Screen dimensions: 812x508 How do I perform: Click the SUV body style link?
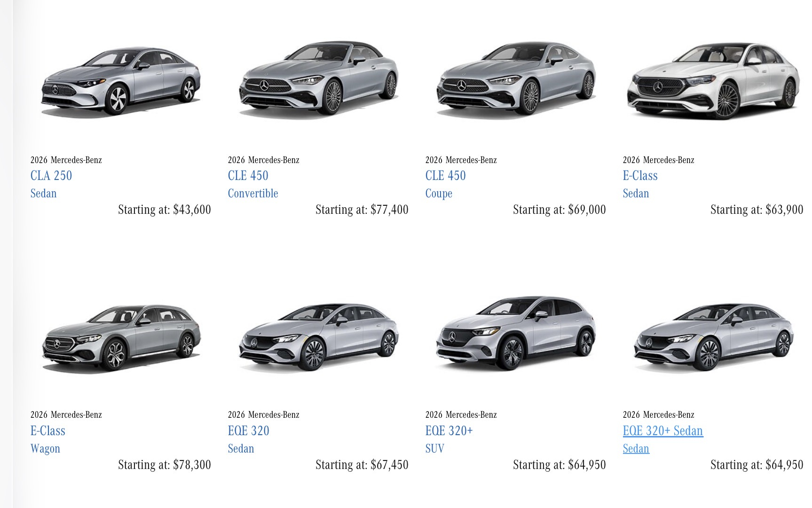(x=435, y=449)
